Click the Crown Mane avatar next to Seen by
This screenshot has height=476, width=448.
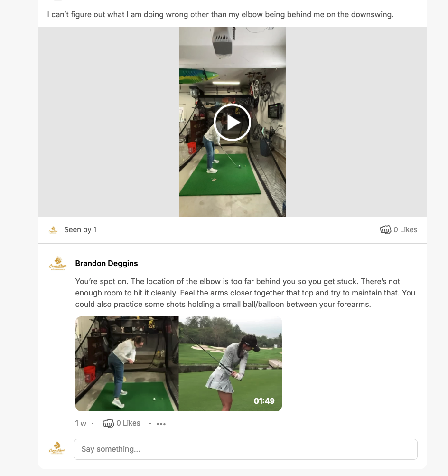53,230
